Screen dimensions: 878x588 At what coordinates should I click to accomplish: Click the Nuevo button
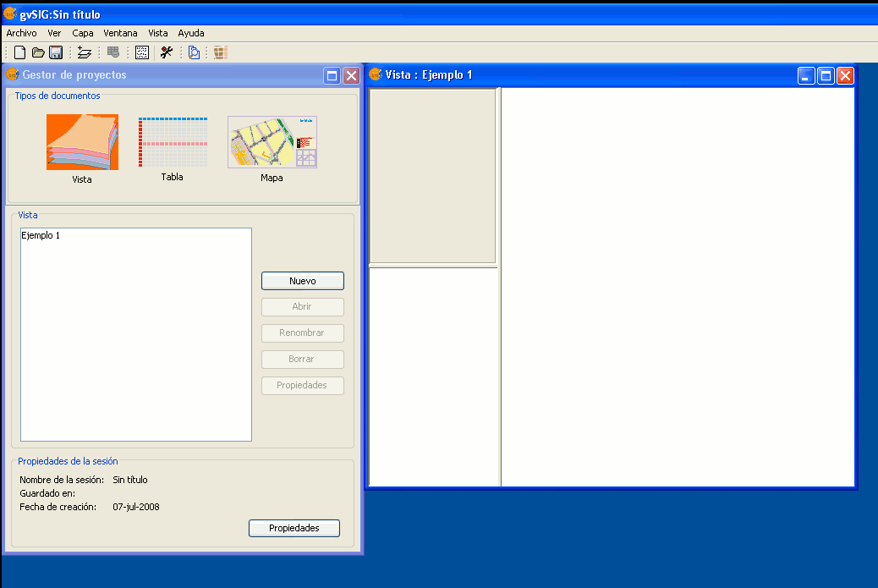pos(302,281)
